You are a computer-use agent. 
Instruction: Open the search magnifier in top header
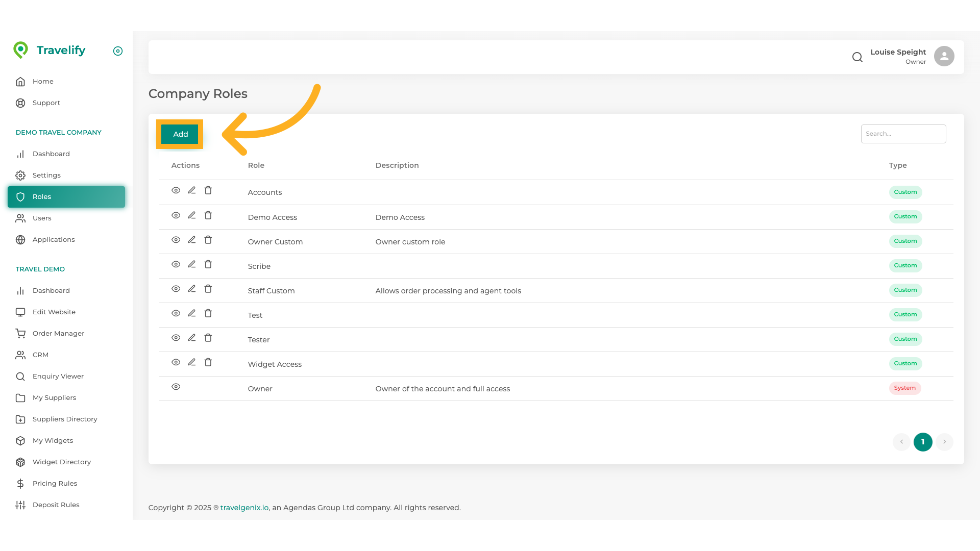click(x=857, y=57)
